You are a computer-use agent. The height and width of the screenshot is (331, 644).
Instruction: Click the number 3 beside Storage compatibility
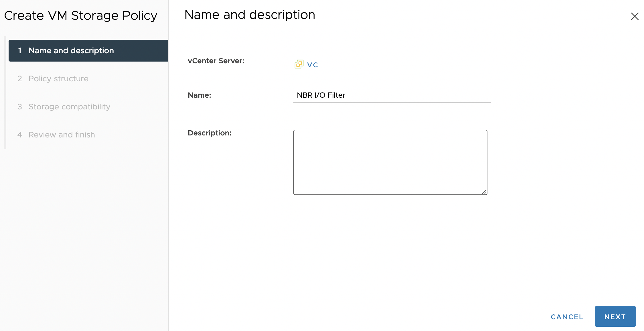point(19,107)
